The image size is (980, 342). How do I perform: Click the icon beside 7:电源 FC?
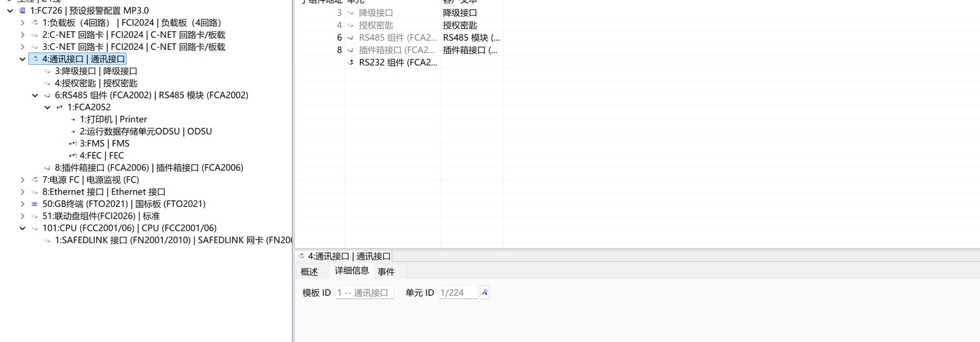35,180
